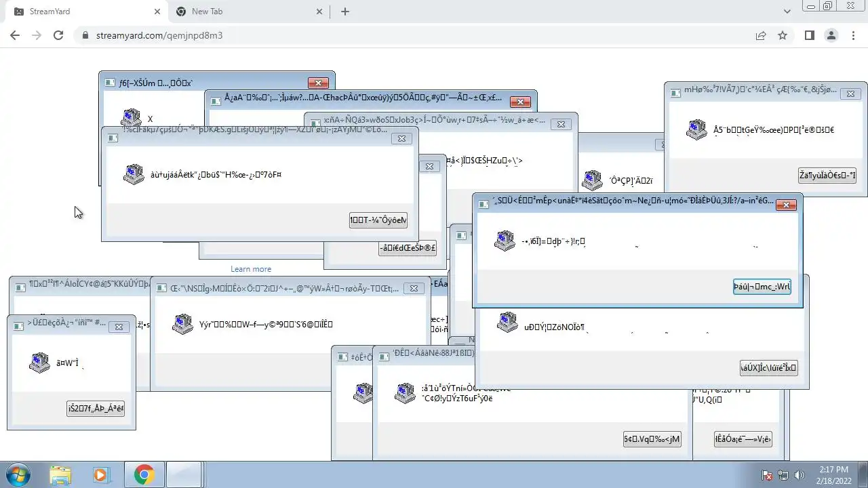This screenshot has width=868, height=488.
Task: Bookmark this page with the star icon
Action: (x=783, y=35)
